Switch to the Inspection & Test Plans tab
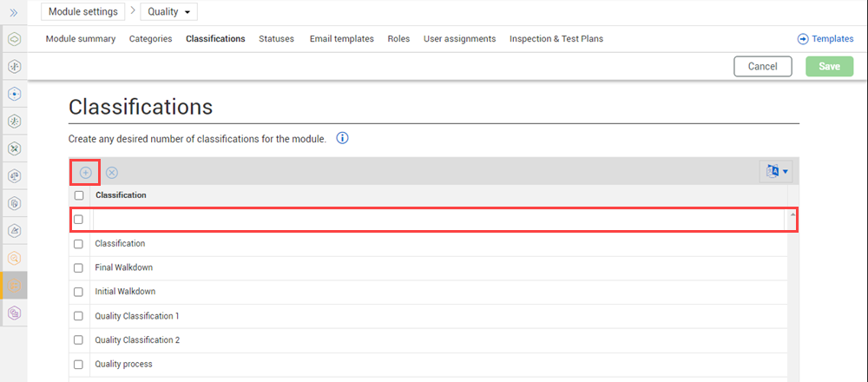Image resolution: width=868 pixels, height=382 pixels. [x=556, y=39]
